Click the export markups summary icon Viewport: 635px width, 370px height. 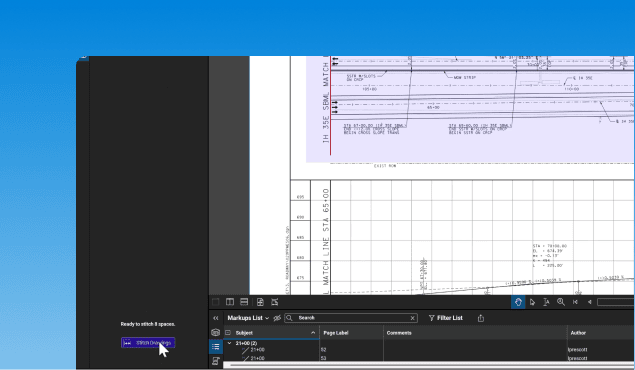pyautogui.click(x=481, y=318)
